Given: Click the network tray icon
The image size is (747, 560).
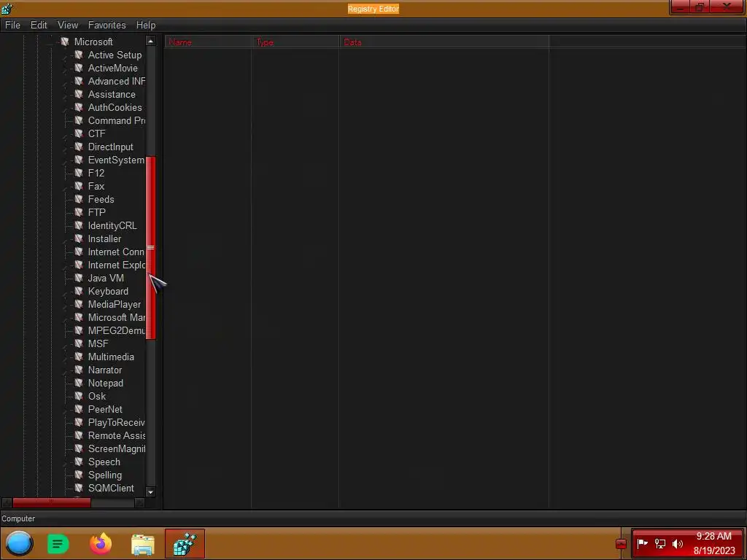Looking at the screenshot, I should [659, 543].
